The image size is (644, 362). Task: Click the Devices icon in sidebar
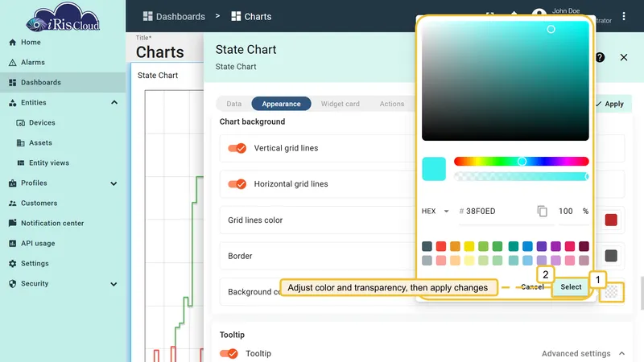coord(21,123)
